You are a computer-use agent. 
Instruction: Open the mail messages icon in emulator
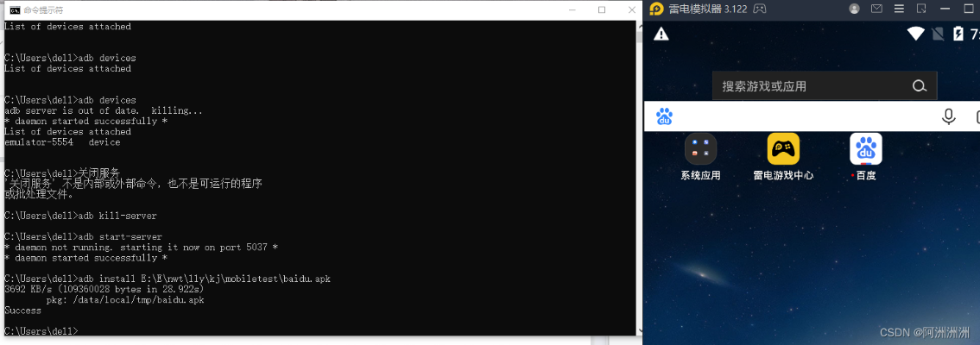click(877, 9)
